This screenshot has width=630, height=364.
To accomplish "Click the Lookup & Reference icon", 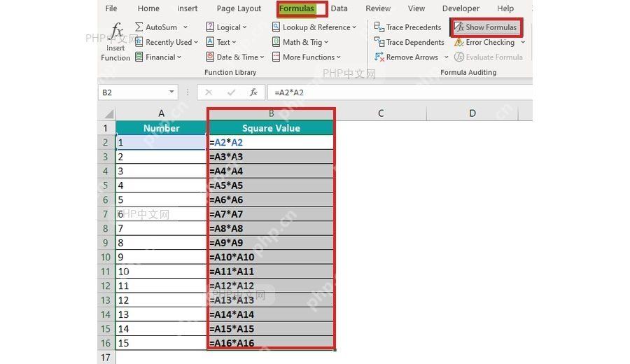I will (x=276, y=27).
